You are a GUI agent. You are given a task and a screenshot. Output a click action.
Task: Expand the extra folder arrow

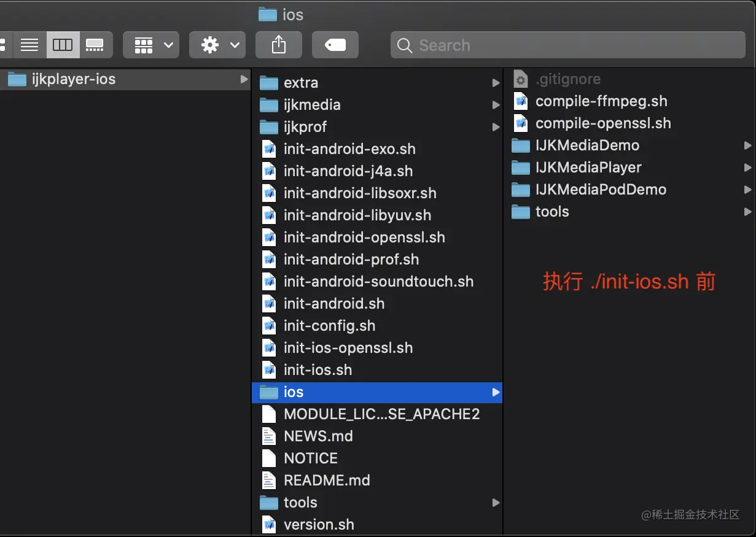tap(495, 83)
